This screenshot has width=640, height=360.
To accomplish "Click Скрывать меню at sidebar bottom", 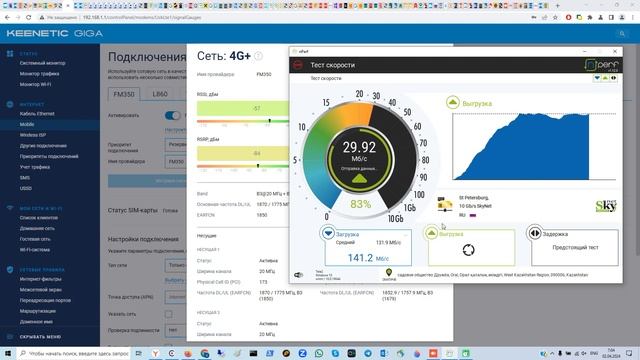I will [x=40, y=337].
